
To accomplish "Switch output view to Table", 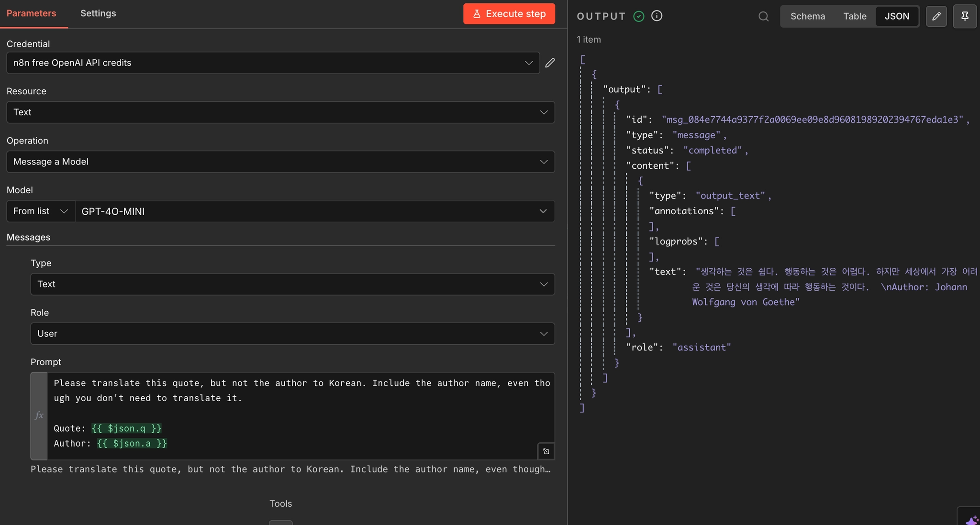I will click(x=855, y=16).
